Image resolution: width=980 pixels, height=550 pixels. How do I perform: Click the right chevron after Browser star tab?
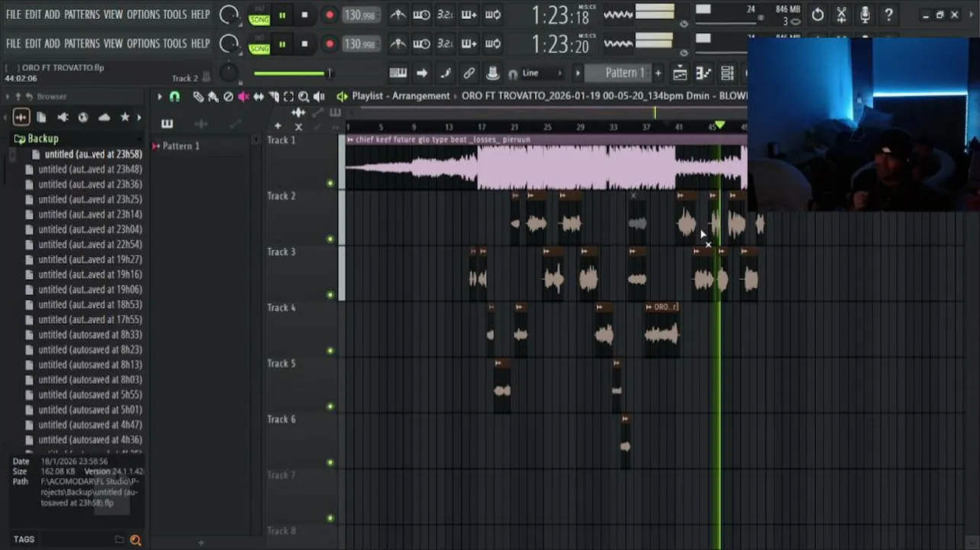pos(139,117)
